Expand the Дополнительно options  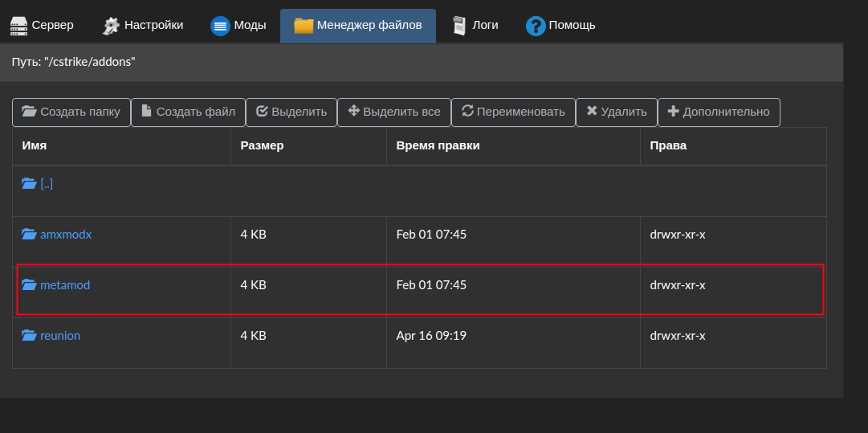click(719, 112)
